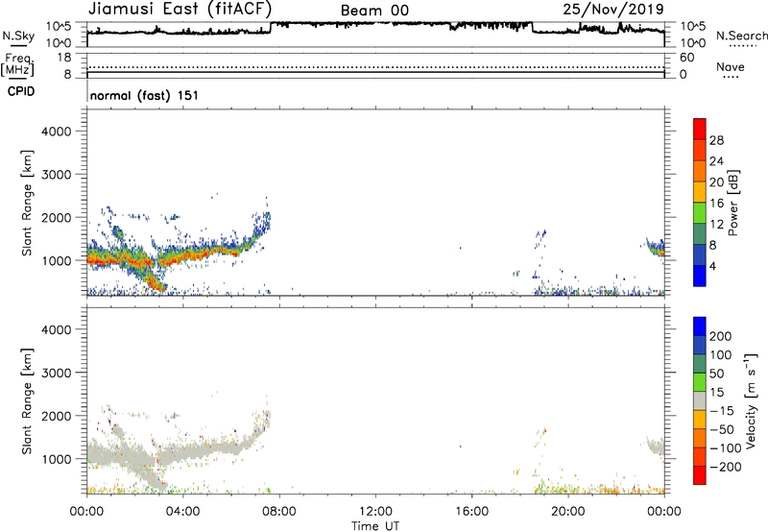Viewport: 768px width, 532px height.
Task: Click the Power [dB] colorbar title
Action: click(733, 203)
